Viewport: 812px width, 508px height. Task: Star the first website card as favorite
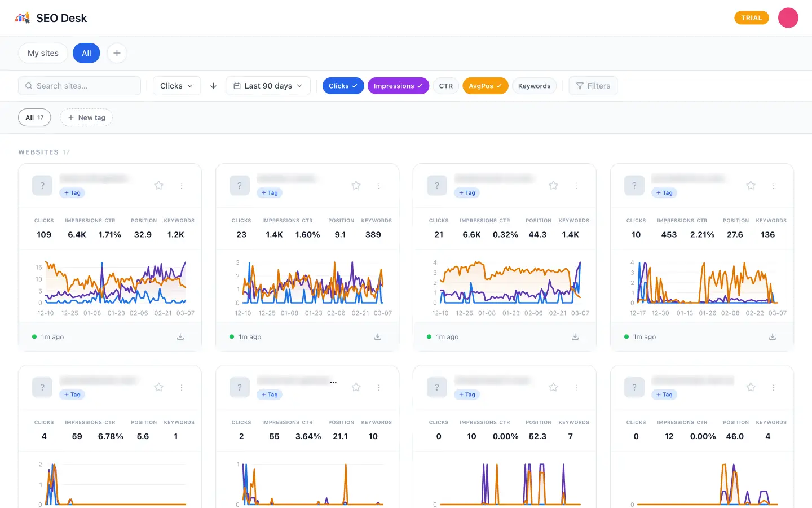(158, 185)
